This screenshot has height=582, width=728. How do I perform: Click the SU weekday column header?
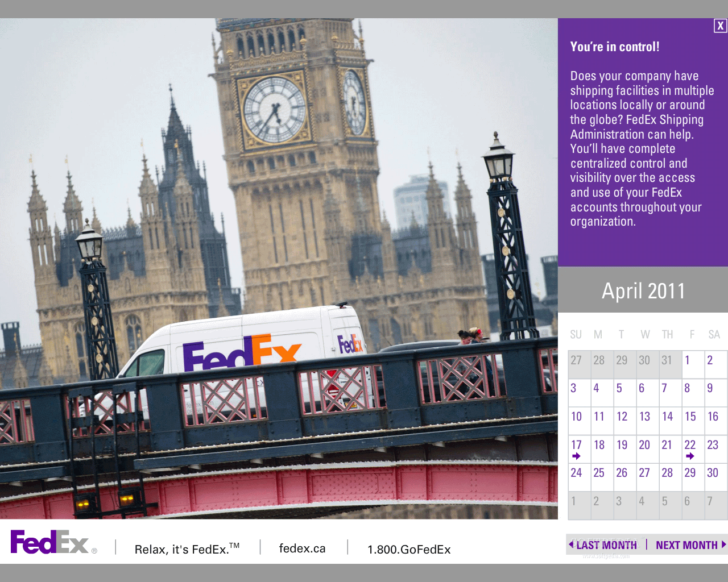[x=576, y=335]
